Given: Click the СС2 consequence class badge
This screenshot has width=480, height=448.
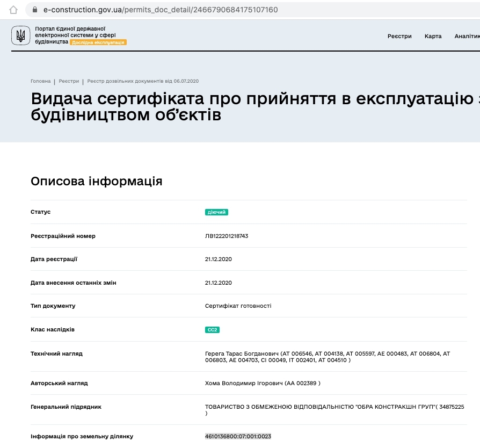Looking at the screenshot, I should 212,330.
